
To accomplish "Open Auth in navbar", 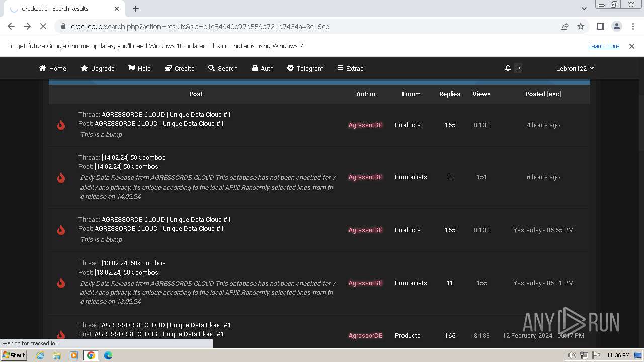I will point(263,68).
